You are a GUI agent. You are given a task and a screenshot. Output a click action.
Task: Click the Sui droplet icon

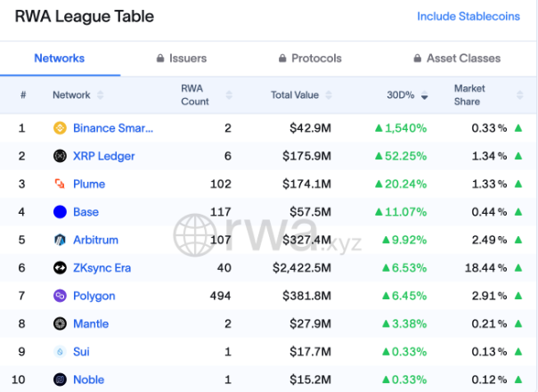[60, 351]
